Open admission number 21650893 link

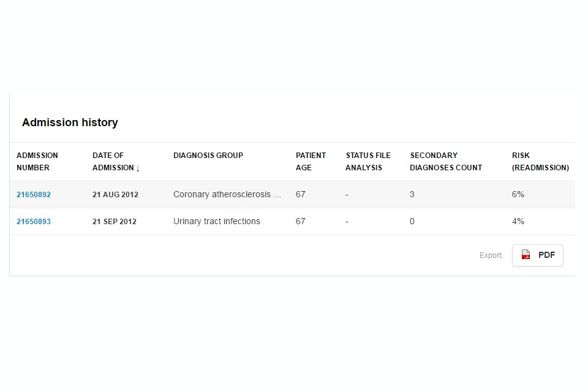point(34,222)
